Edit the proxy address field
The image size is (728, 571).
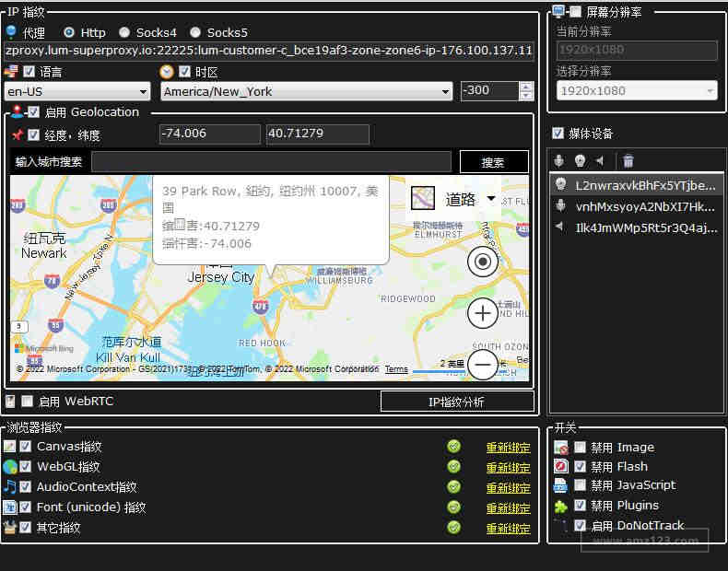pos(269,51)
